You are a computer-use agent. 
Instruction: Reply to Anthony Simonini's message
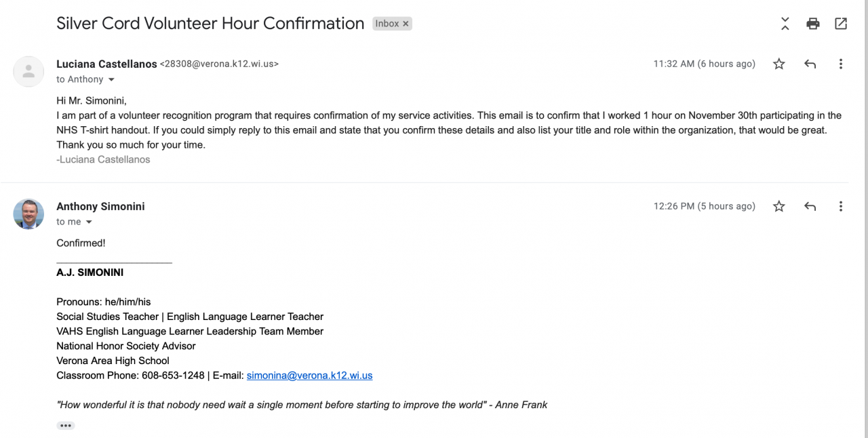pos(810,206)
